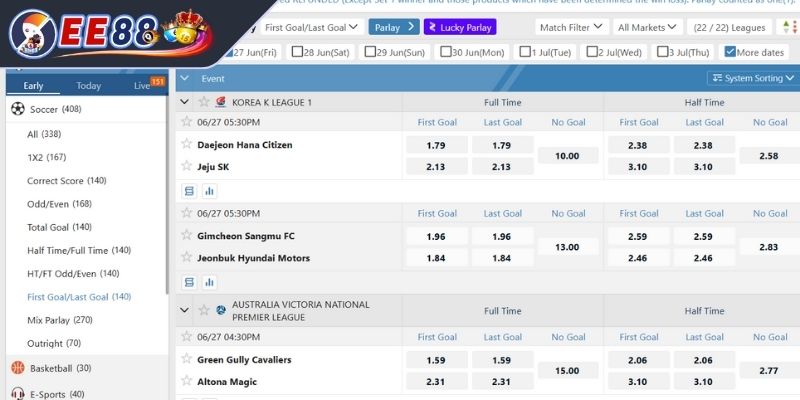Toggle the 27 Jun(Fri) date checkbox
Screen dimensions: 800x400
[228, 52]
